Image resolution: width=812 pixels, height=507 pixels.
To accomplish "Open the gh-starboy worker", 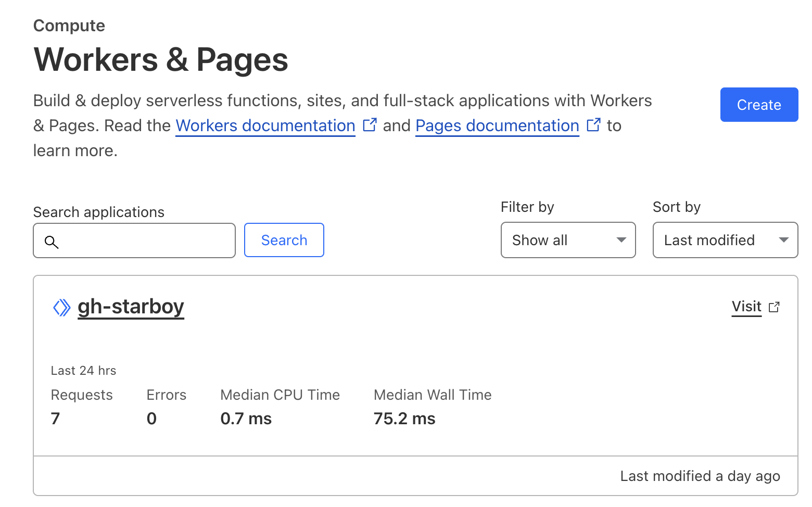I will coord(131,307).
